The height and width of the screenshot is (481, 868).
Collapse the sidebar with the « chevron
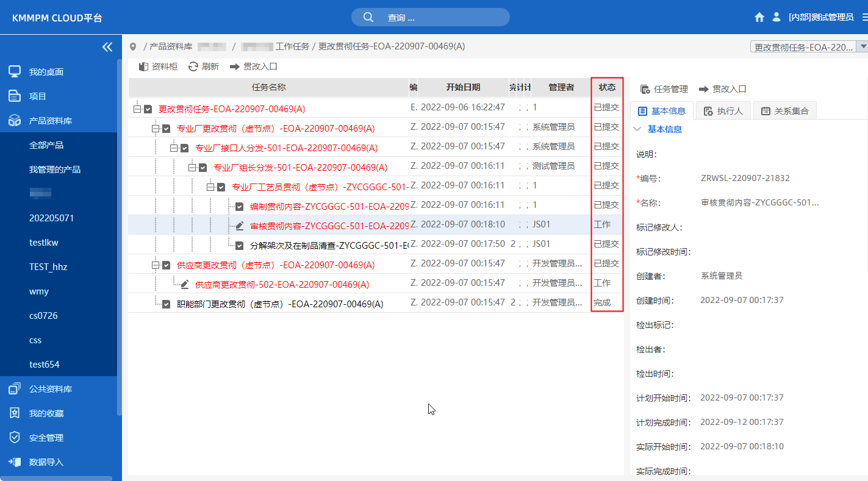click(107, 46)
